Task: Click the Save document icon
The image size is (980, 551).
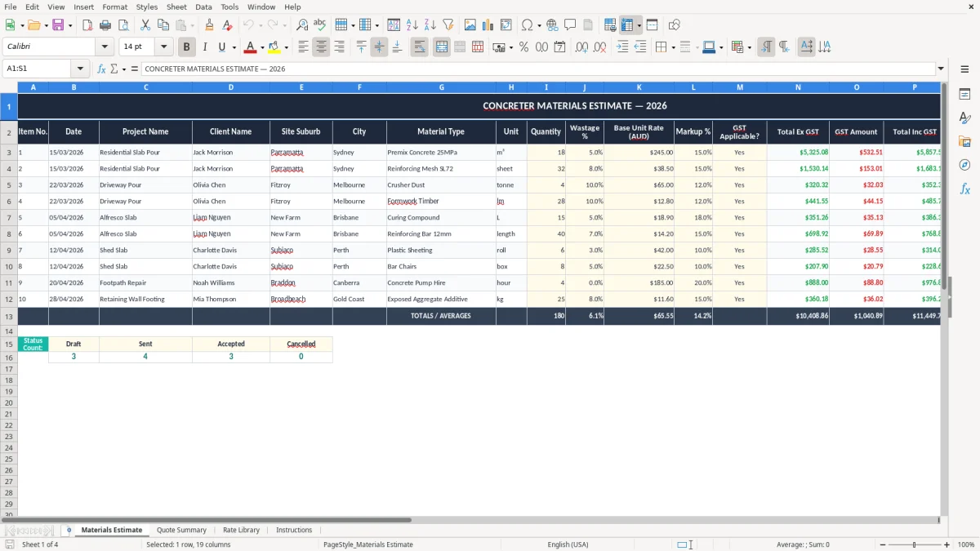Action: pyautogui.click(x=58, y=25)
